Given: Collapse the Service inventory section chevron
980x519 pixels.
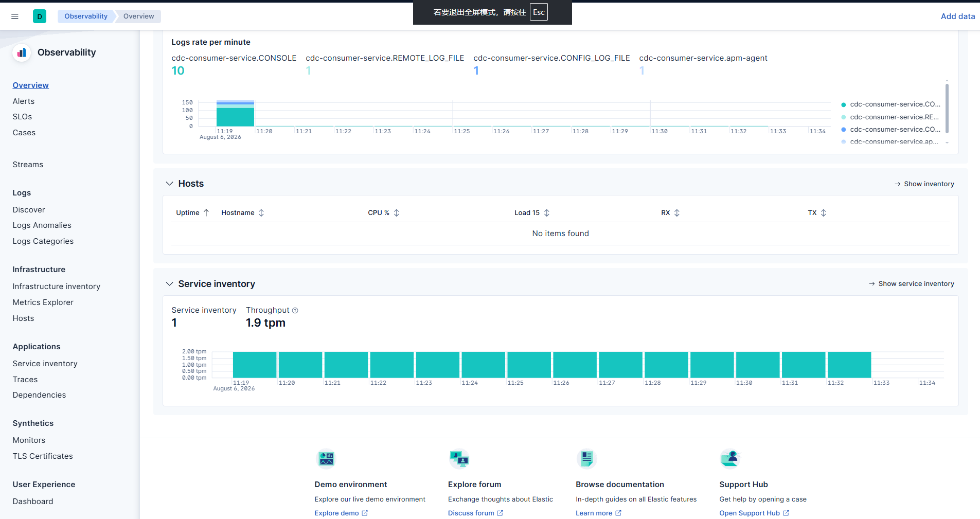Looking at the screenshot, I should 169,284.
